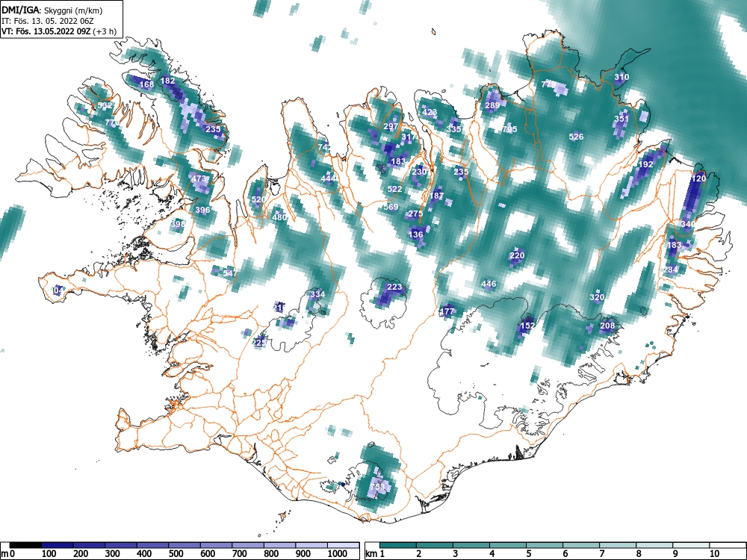Image resolution: width=747 pixels, height=560 pixels.
Task: Click visibility value '520' on the map
Action: 258,199
